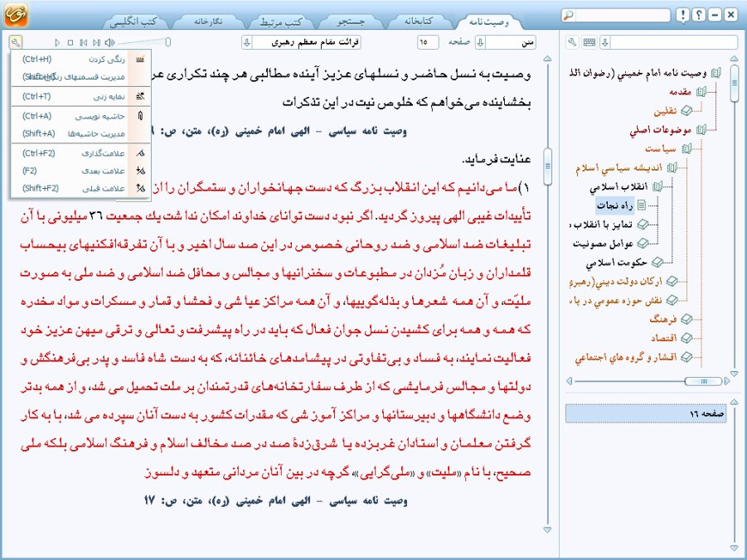
Task: Select حاشیه نویسی in the menu
Action: pos(80,116)
